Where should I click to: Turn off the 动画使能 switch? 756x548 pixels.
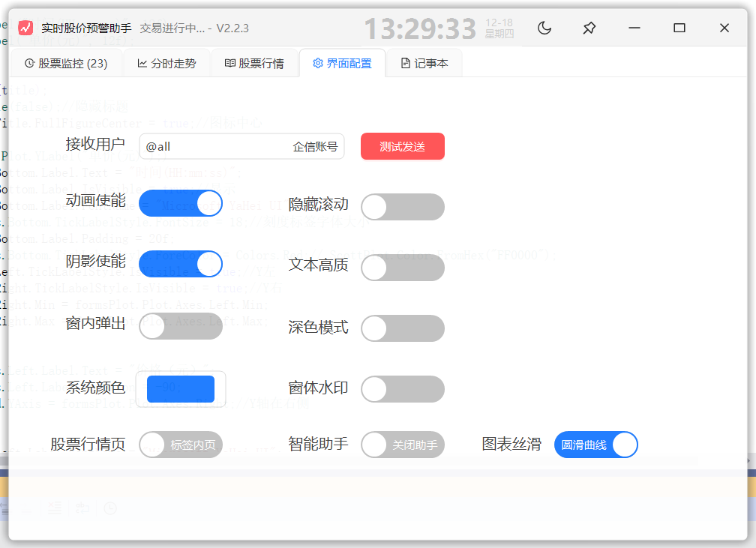click(x=181, y=203)
